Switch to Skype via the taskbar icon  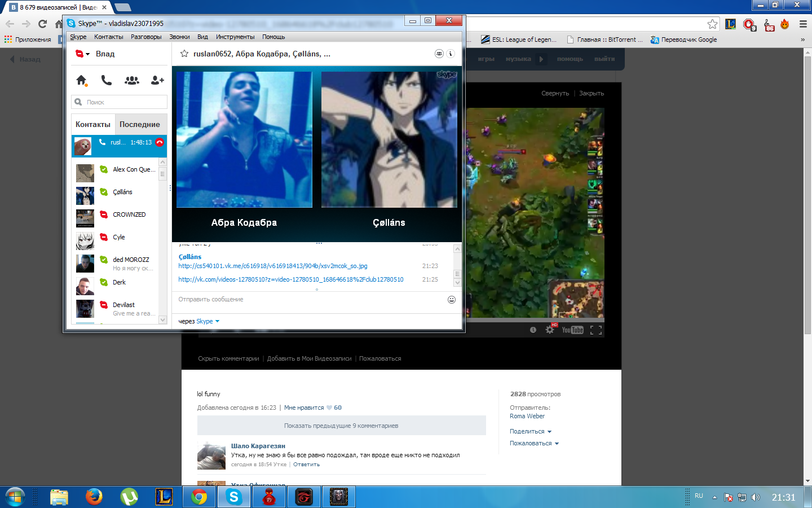pos(234,497)
